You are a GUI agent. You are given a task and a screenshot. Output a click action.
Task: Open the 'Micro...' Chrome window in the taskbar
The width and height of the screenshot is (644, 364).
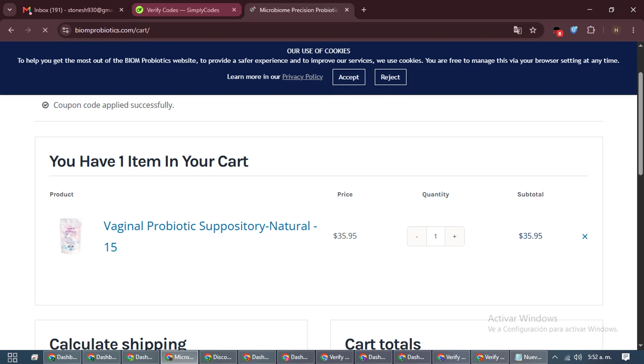click(x=179, y=357)
